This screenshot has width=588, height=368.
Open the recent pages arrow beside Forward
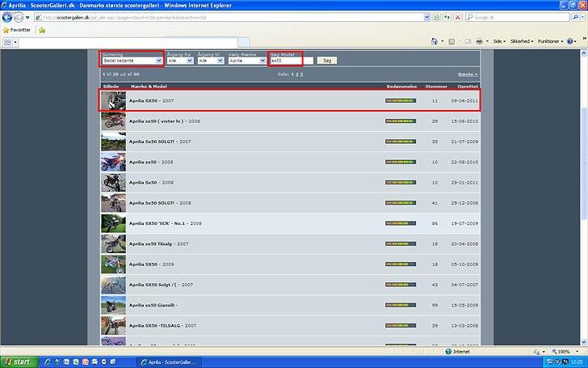[27, 18]
